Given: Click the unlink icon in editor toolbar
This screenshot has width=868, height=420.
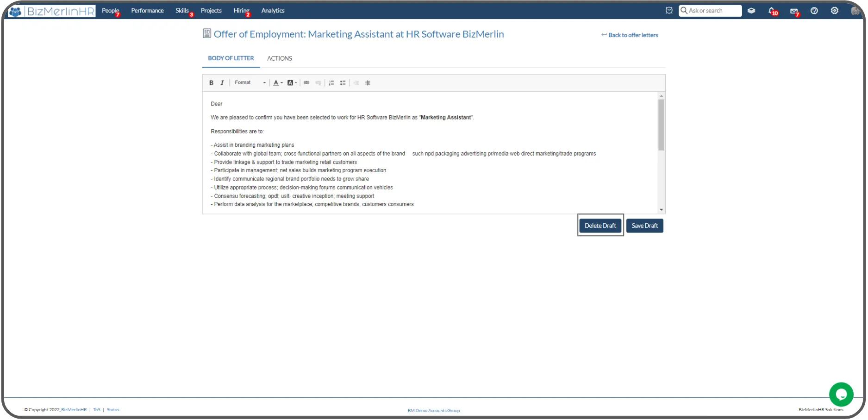Looking at the screenshot, I should (318, 83).
